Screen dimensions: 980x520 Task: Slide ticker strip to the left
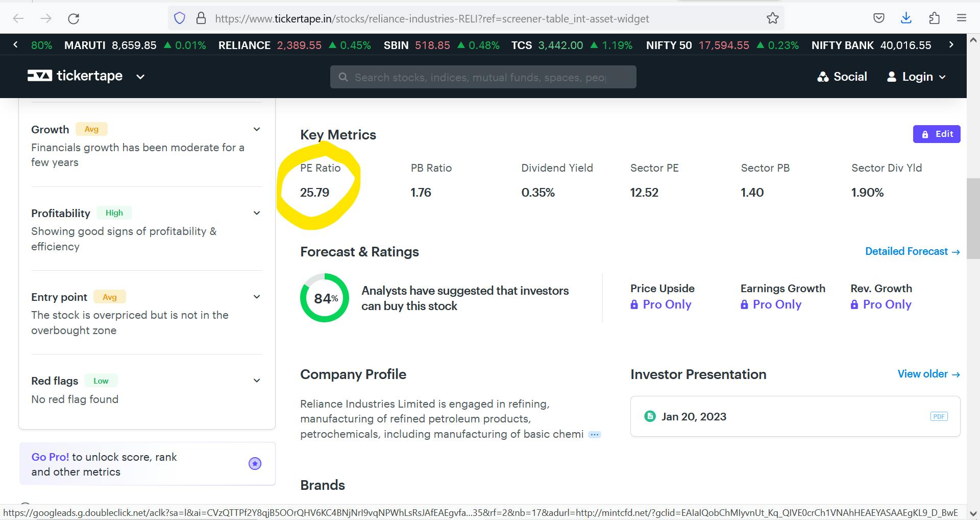15,45
